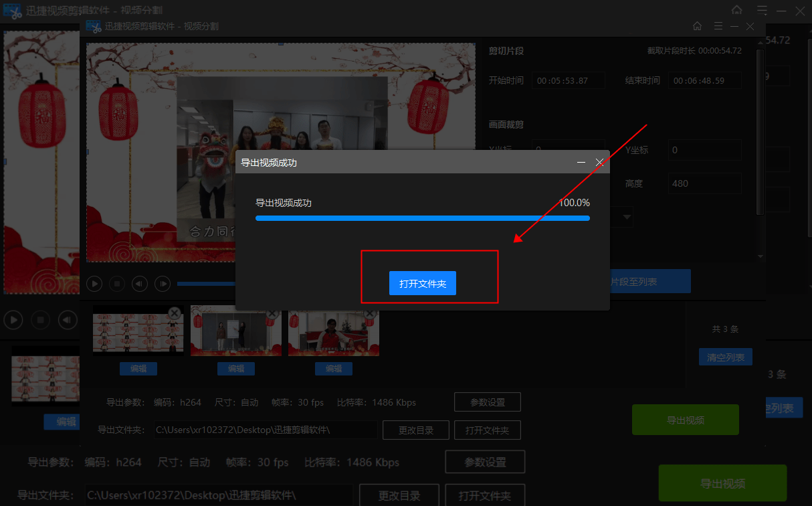Screen dimensions: 812x506
Task: Click the home icon in the outer window title bar
Action: pyautogui.click(x=737, y=10)
